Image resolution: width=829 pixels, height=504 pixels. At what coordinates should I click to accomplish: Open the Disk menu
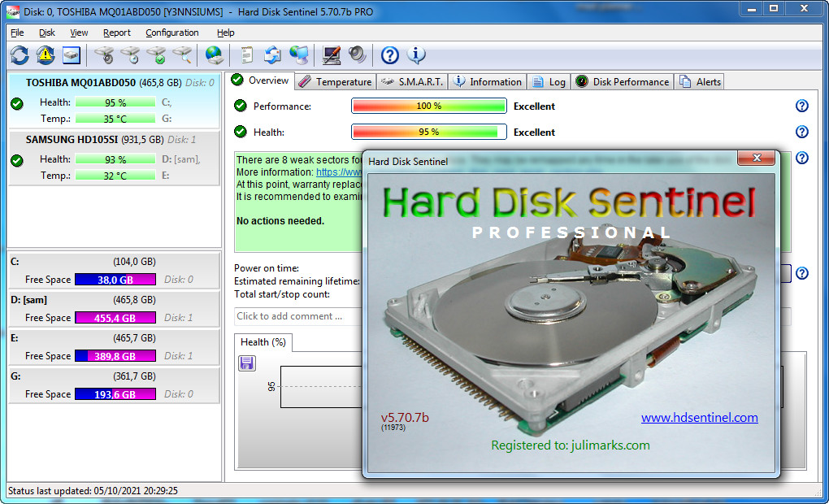(x=46, y=33)
